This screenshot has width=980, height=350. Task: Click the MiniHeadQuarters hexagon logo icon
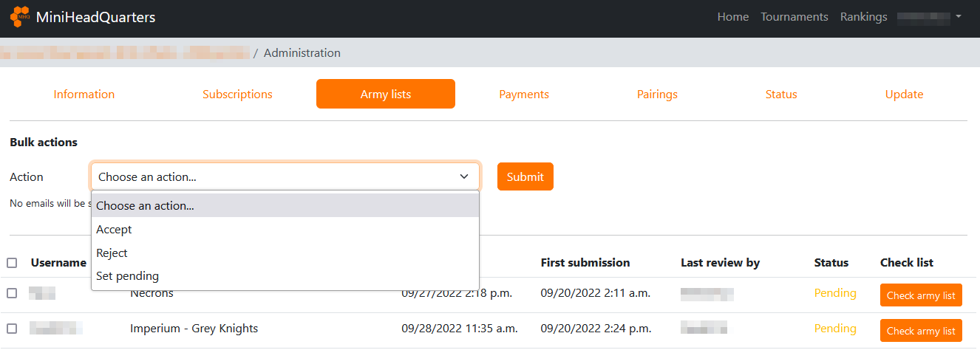coord(20,17)
